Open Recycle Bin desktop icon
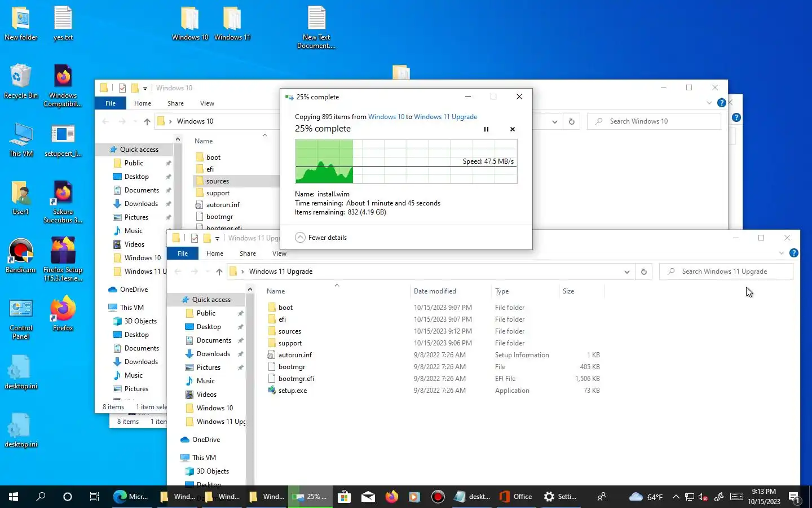Screen dimensions: 812x508 pos(21,82)
